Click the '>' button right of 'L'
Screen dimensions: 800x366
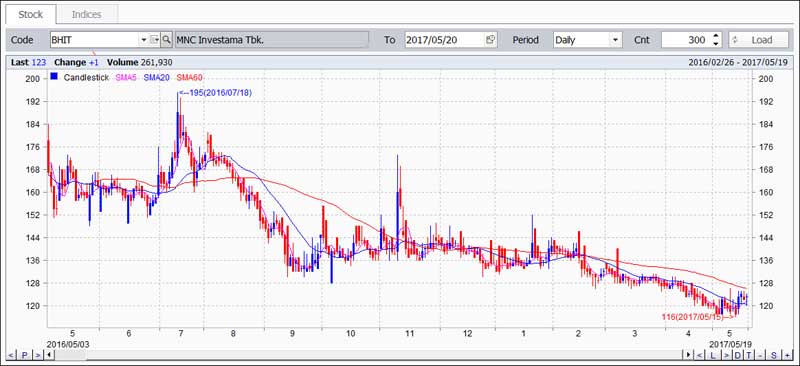[726, 355]
